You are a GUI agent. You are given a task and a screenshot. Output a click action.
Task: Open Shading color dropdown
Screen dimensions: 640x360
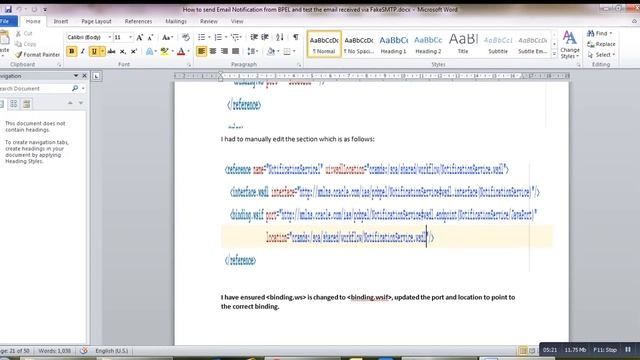(x=278, y=51)
